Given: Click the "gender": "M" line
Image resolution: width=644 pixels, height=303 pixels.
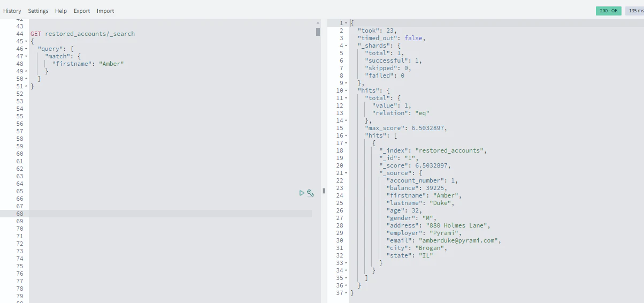Looking at the screenshot, I should 411,218.
